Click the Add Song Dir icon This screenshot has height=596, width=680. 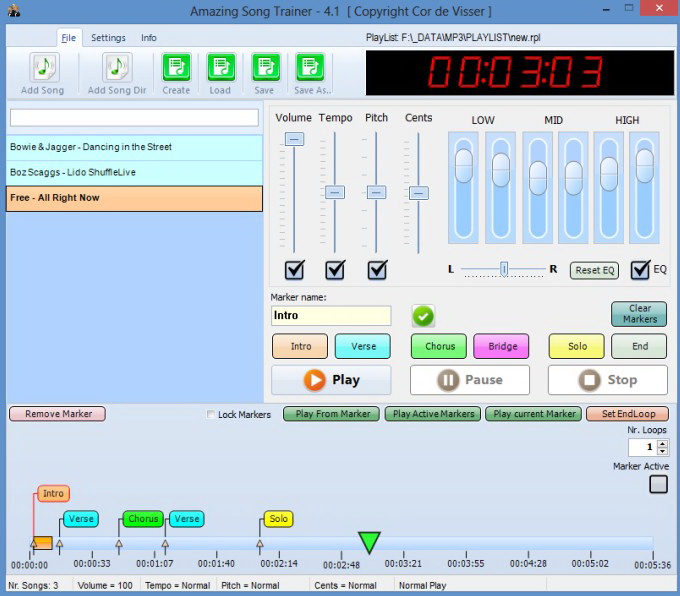coord(117,68)
